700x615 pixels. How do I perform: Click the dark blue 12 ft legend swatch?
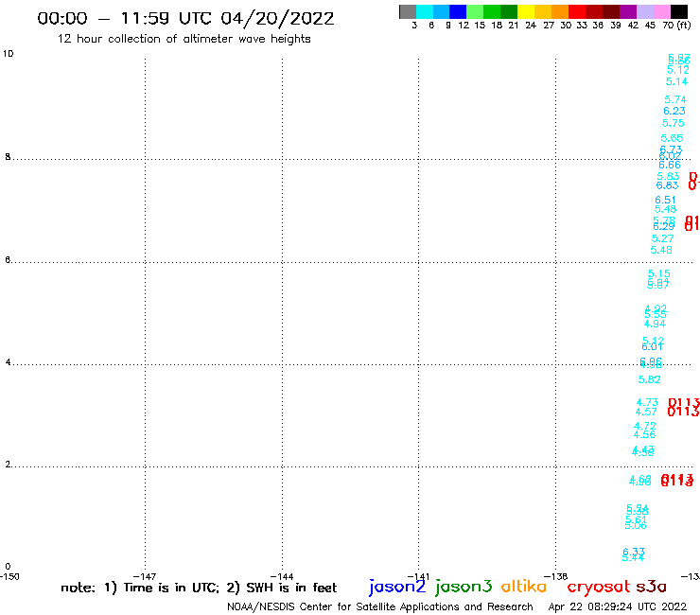[x=458, y=11]
